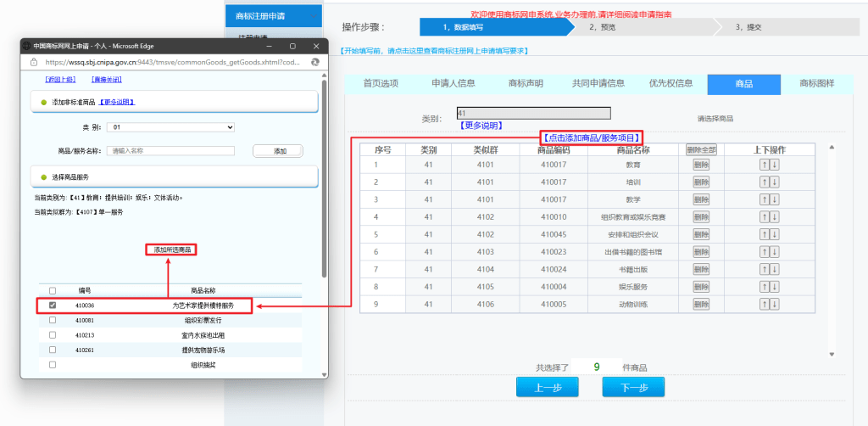Toggle select-all checkbox in 编号 header
Viewport: 868px width, 426px height.
(53, 290)
